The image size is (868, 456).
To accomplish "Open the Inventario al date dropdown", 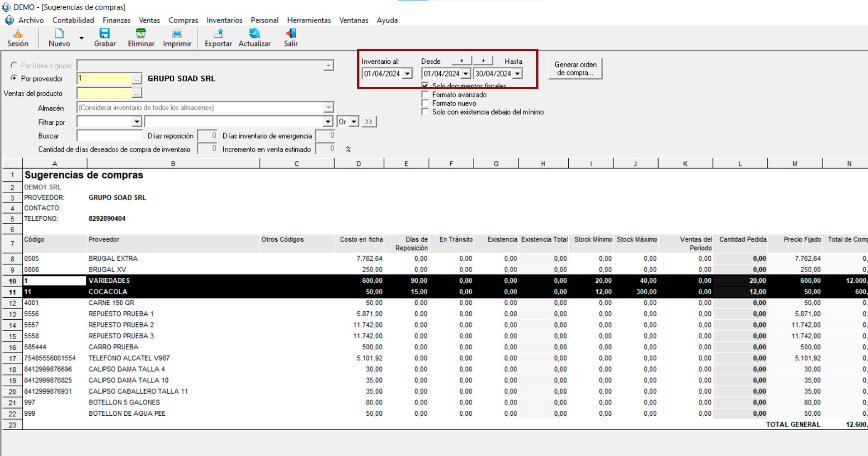I will [407, 74].
